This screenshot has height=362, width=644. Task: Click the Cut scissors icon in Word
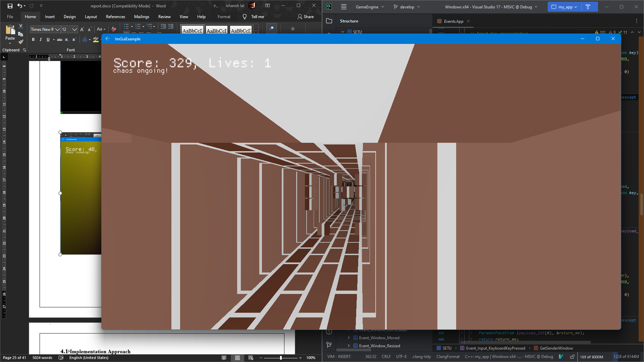(21, 26)
